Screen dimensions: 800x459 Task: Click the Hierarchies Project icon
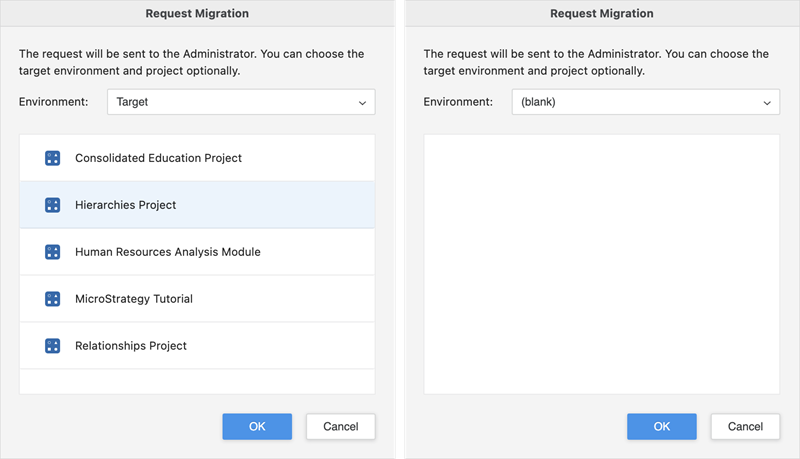tap(53, 205)
